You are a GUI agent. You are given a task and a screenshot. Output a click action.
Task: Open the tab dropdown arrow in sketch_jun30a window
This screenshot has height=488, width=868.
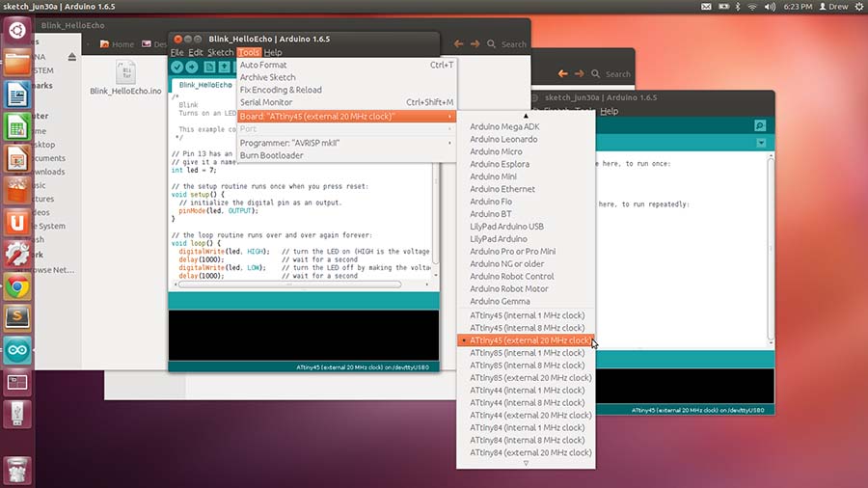[761, 143]
